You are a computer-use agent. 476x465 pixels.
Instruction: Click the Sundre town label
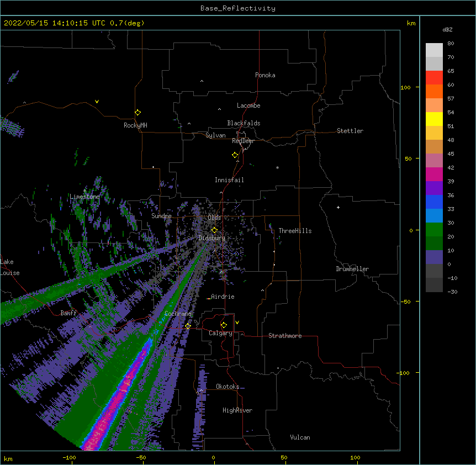point(161,216)
